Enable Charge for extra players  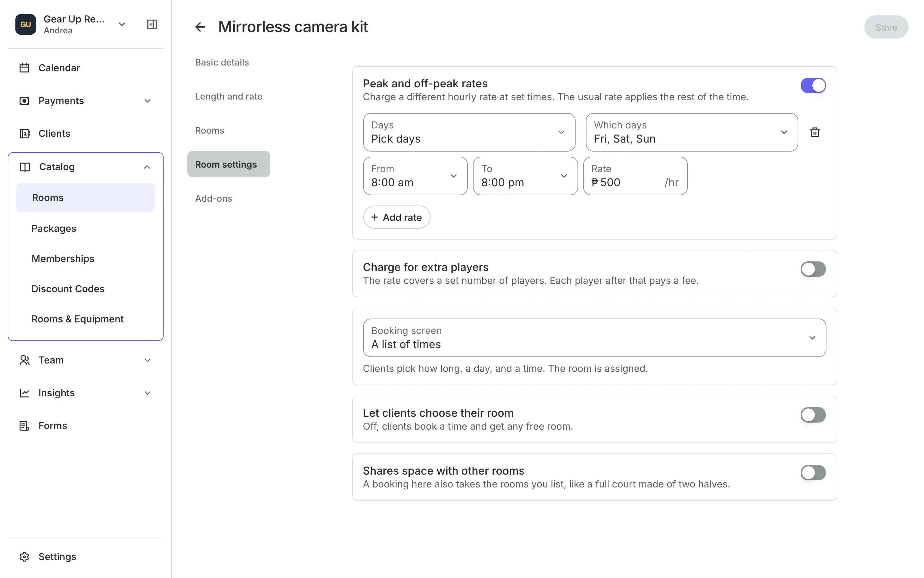tap(813, 269)
